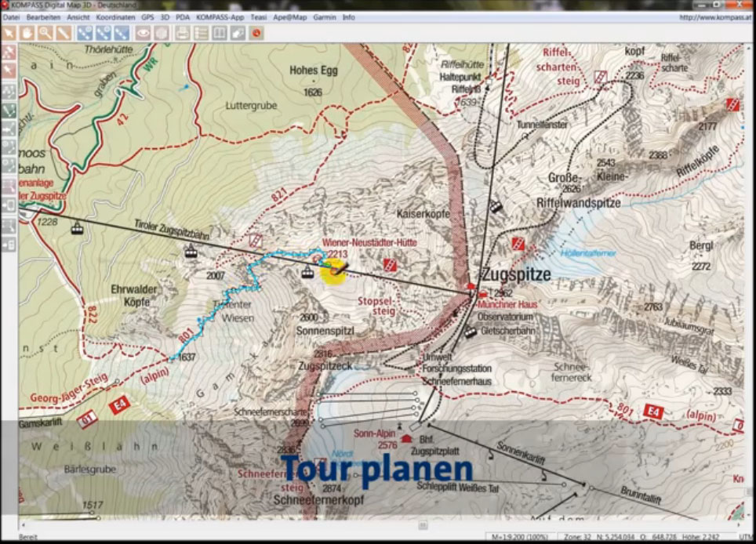Open the PDA menu

tap(183, 17)
